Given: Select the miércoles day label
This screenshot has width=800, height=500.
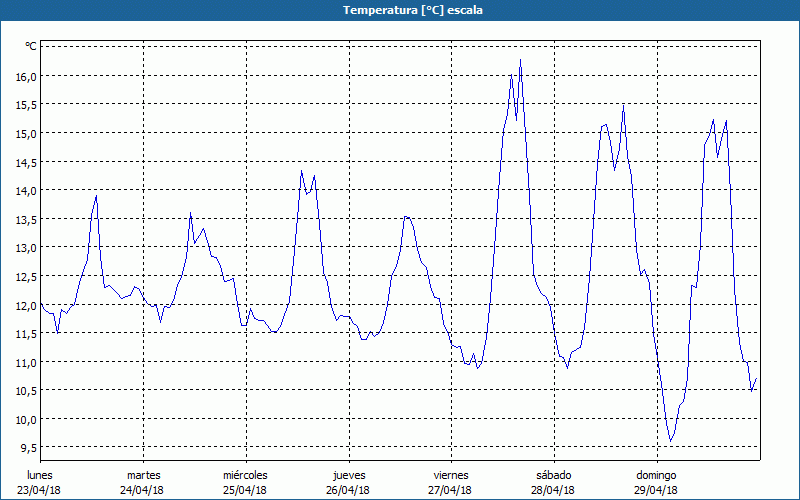Looking at the screenshot, I should pos(245,475).
